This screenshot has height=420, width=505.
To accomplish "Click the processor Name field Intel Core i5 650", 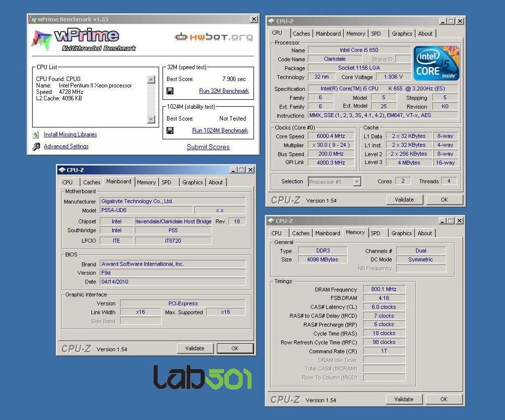I will tap(359, 50).
